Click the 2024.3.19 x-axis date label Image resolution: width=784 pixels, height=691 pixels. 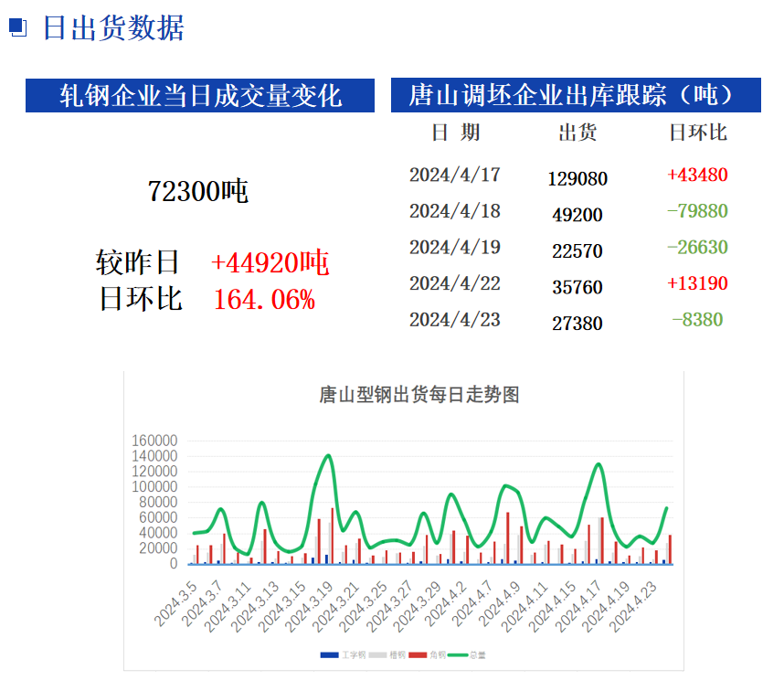click(x=305, y=605)
